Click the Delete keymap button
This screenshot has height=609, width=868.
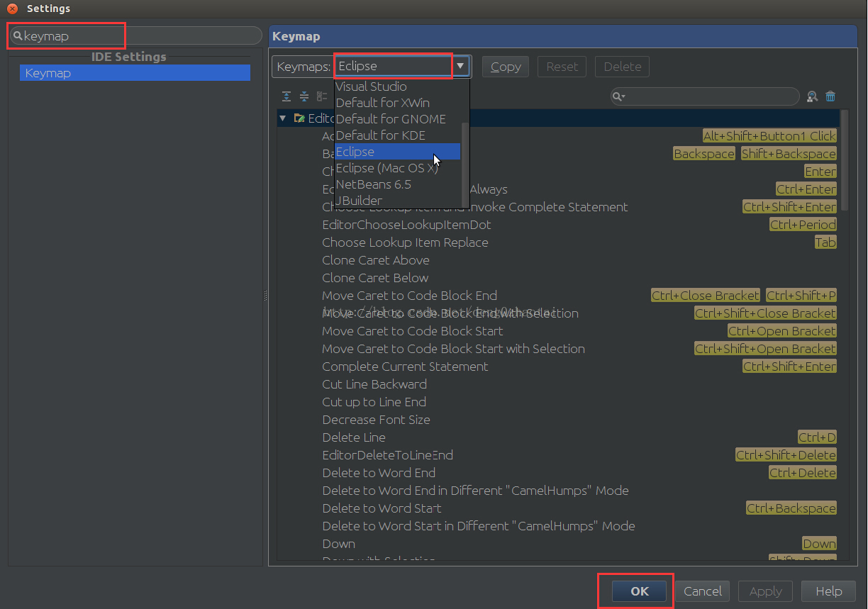click(622, 67)
